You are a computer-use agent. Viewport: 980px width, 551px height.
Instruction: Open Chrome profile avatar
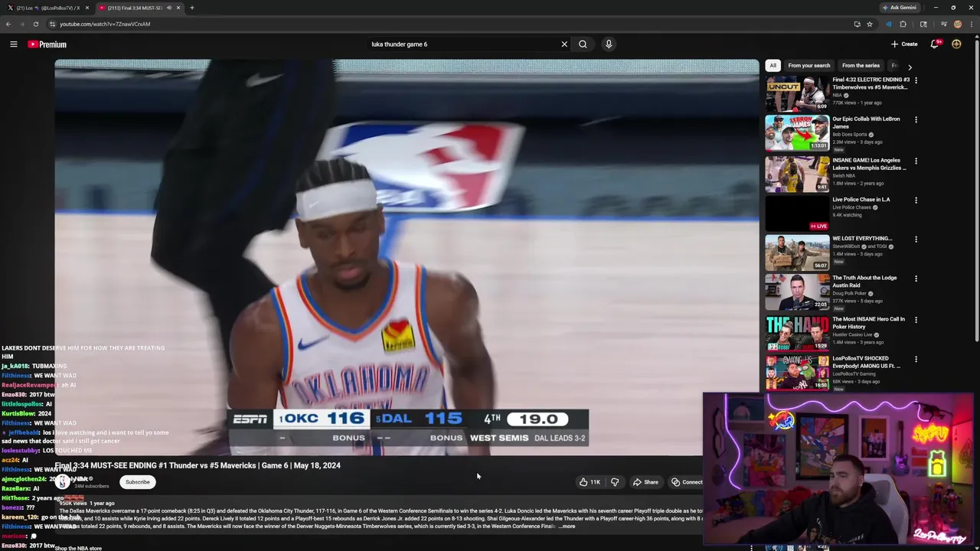[958, 24]
